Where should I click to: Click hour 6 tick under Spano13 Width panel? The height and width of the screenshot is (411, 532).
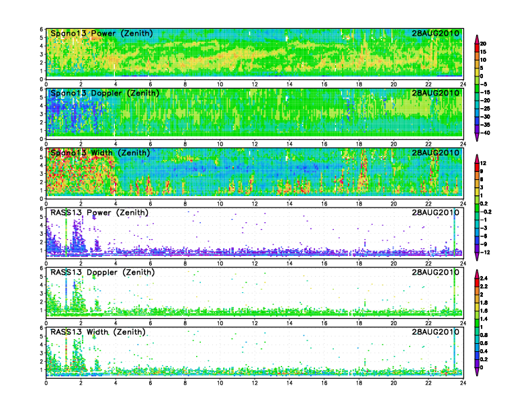[150, 203]
